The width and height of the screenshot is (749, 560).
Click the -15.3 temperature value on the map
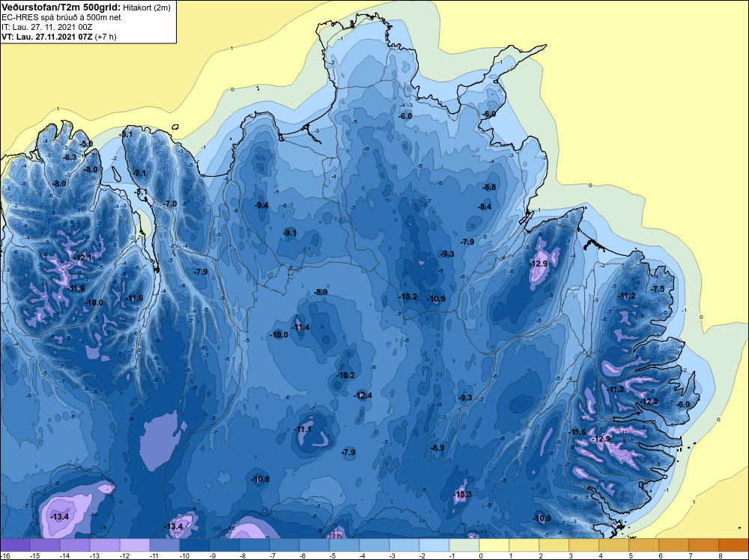pos(462,494)
